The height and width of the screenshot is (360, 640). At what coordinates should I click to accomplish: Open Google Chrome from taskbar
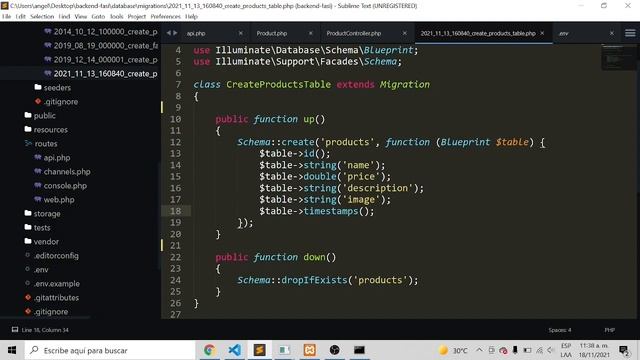pos(209,350)
